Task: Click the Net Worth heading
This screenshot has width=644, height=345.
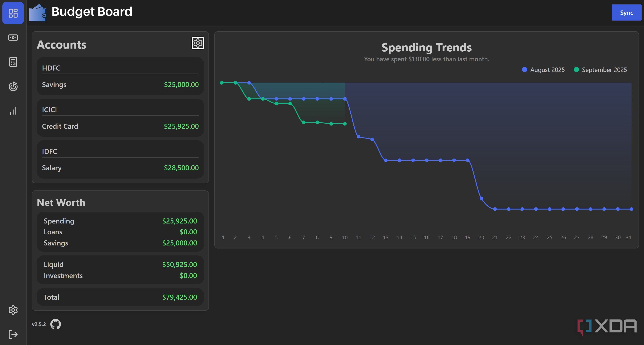Action: 61,203
